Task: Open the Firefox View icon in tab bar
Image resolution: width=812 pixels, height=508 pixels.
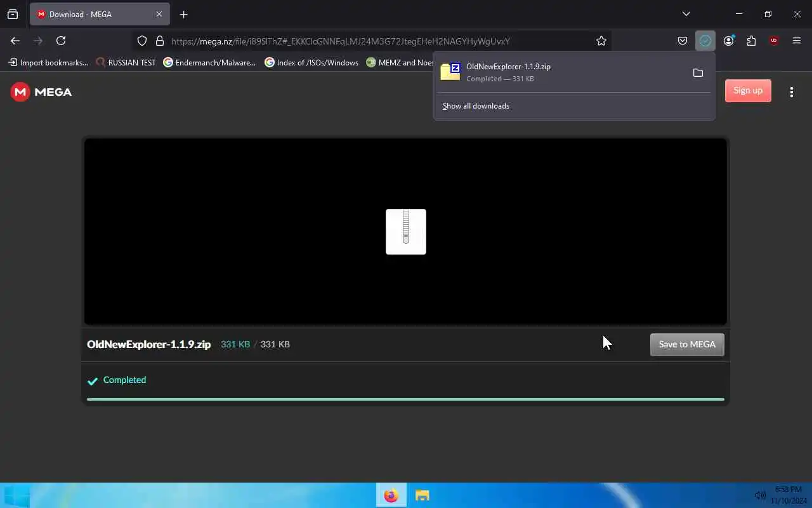Action: coord(13,14)
